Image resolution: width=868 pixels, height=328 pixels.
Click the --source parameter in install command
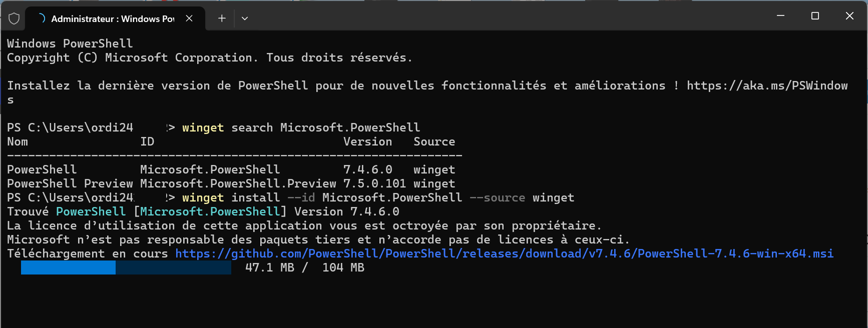(x=497, y=197)
